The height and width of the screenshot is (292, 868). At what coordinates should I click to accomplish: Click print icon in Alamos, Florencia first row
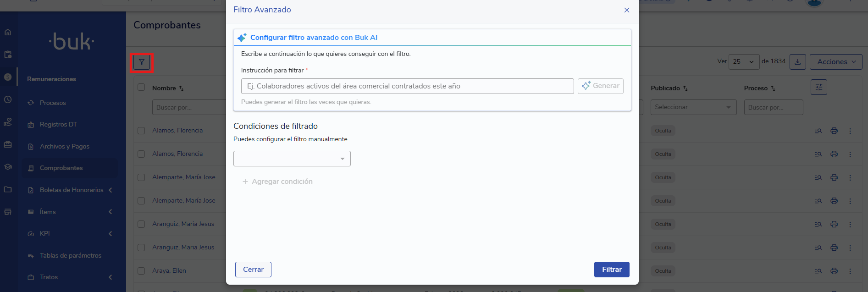click(834, 131)
